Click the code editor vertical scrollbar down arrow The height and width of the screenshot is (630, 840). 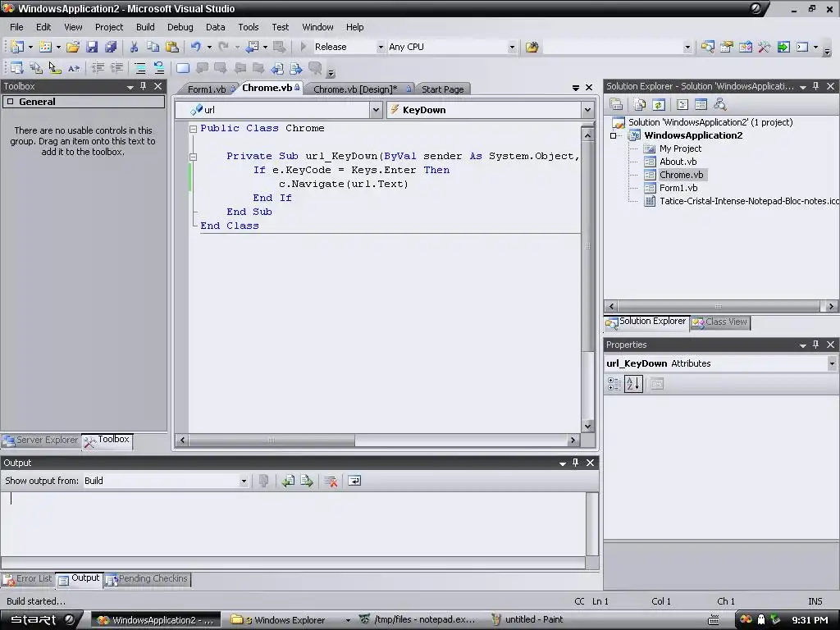[587, 427]
